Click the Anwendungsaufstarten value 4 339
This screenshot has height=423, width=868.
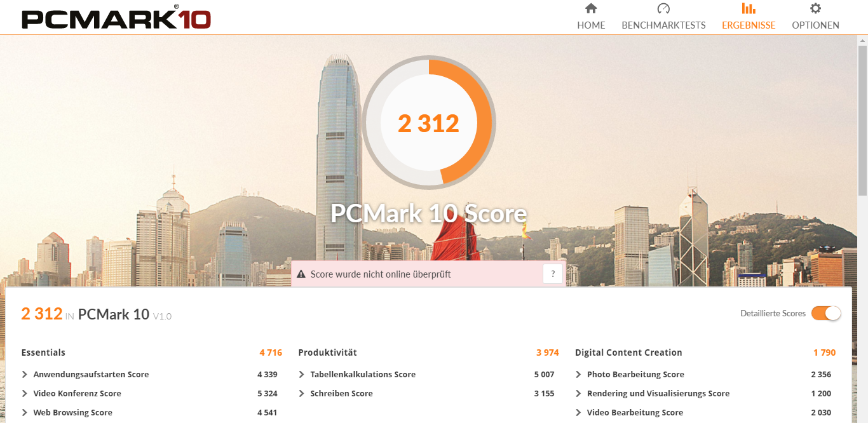coord(268,375)
